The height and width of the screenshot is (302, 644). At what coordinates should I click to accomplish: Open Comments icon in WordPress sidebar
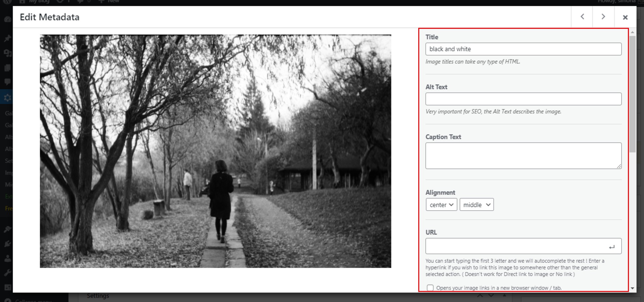(x=7, y=82)
